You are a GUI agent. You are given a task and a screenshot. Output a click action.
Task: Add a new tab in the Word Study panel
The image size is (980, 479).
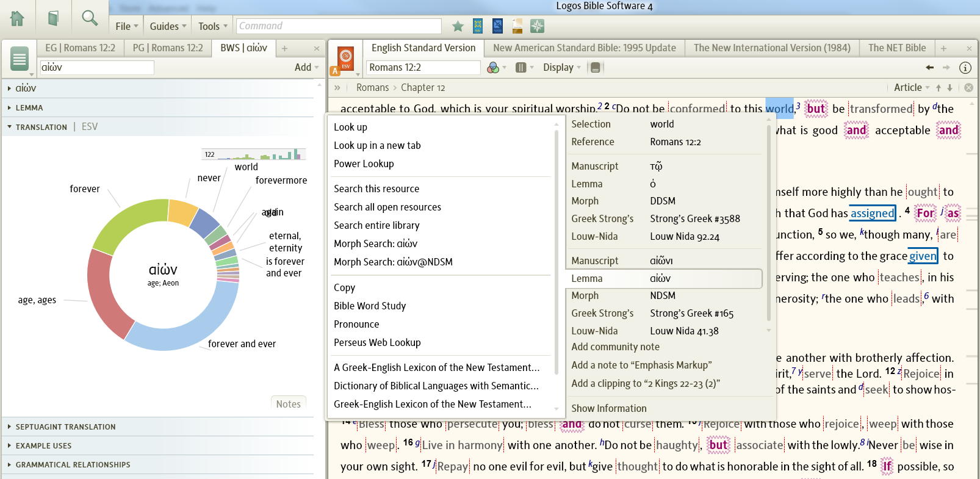284,48
